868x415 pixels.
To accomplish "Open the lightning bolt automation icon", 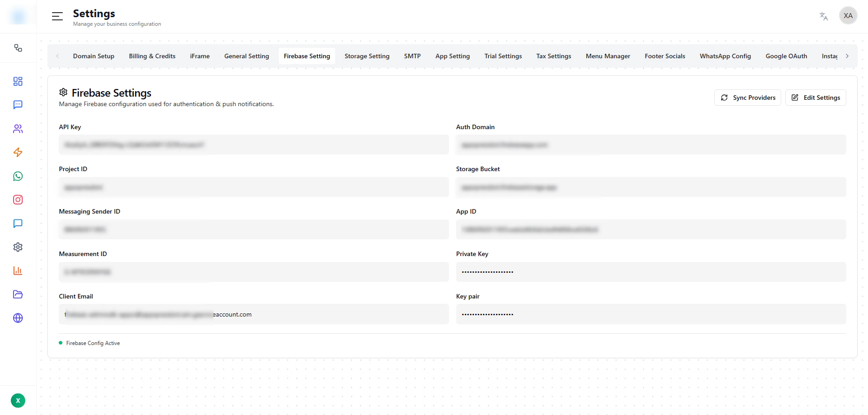I will click(x=18, y=152).
